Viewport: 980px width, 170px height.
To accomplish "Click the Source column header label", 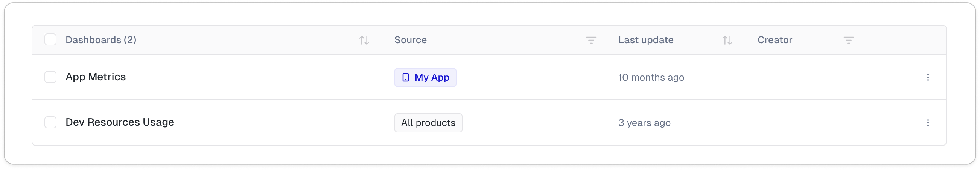I will tap(410, 40).
